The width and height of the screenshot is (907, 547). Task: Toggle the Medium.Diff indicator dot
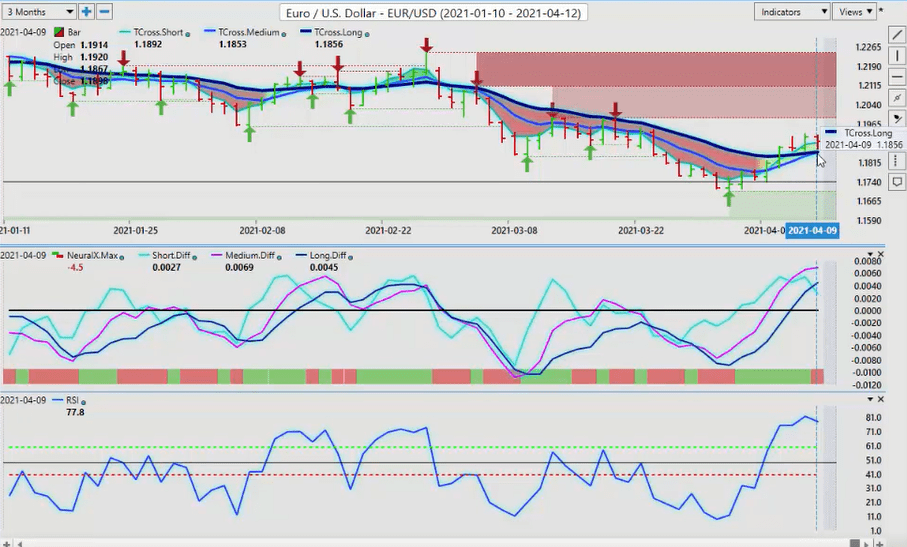(x=279, y=257)
